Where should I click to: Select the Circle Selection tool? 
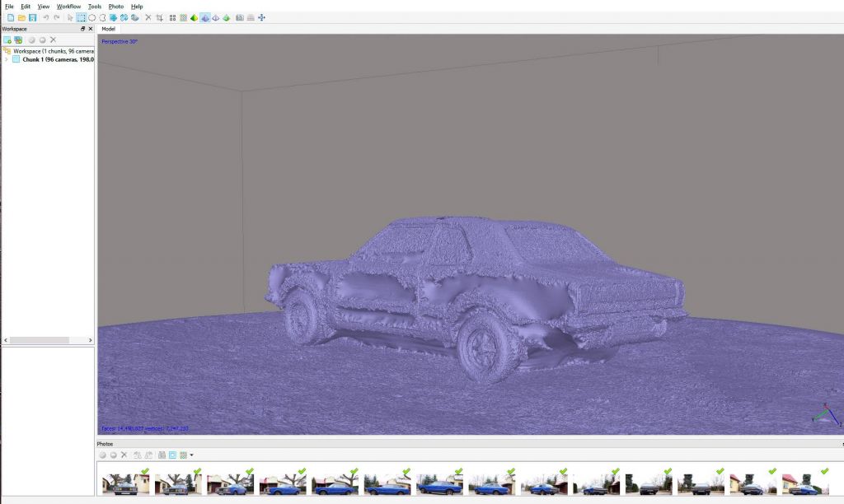91,17
